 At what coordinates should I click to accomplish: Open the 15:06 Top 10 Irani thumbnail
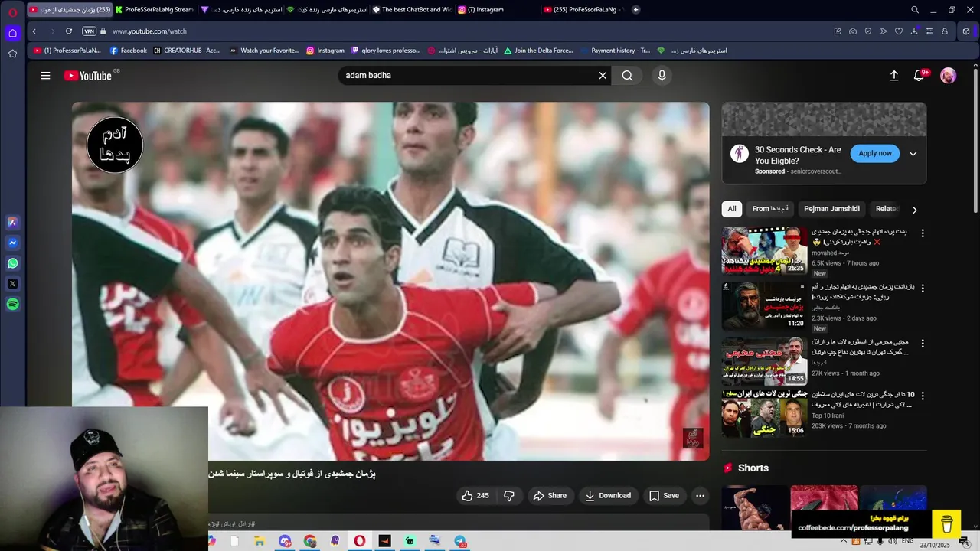click(764, 413)
